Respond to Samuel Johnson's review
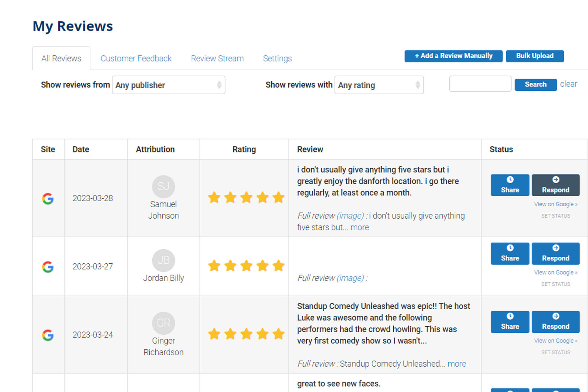The height and width of the screenshot is (392, 588). (x=555, y=185)
